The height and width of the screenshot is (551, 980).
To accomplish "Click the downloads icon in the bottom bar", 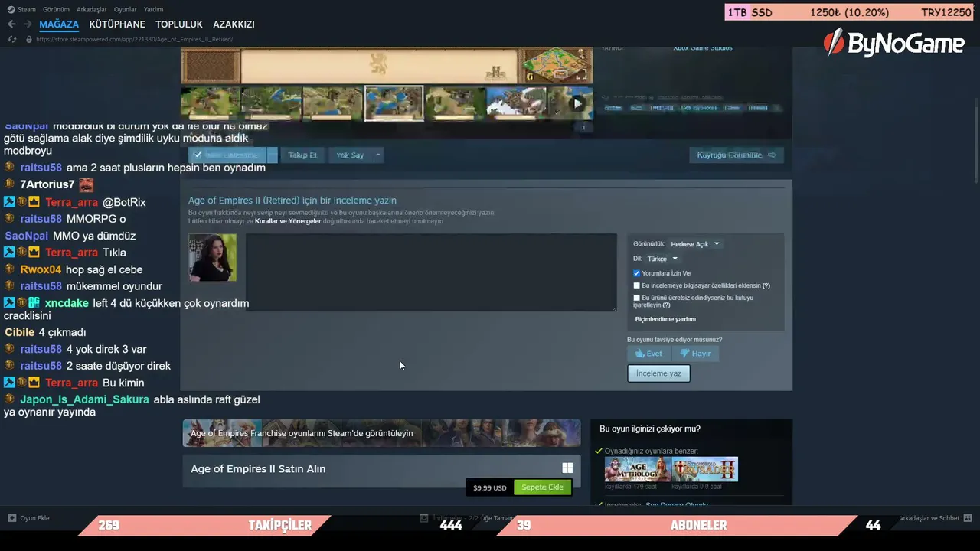I will coord(424,518).
